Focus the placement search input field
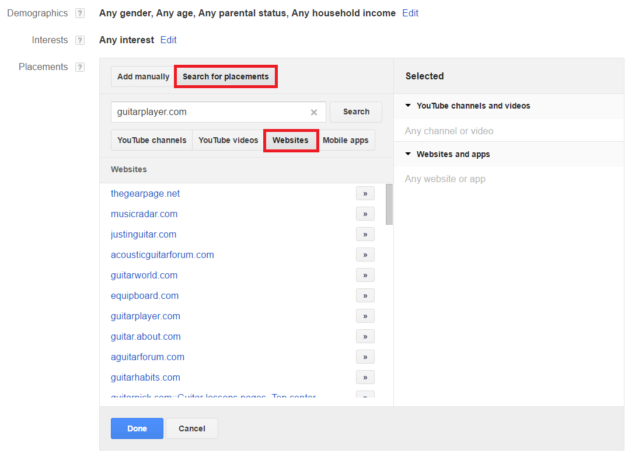This screenshot has width=635, height=460. [x=210, y=112]
